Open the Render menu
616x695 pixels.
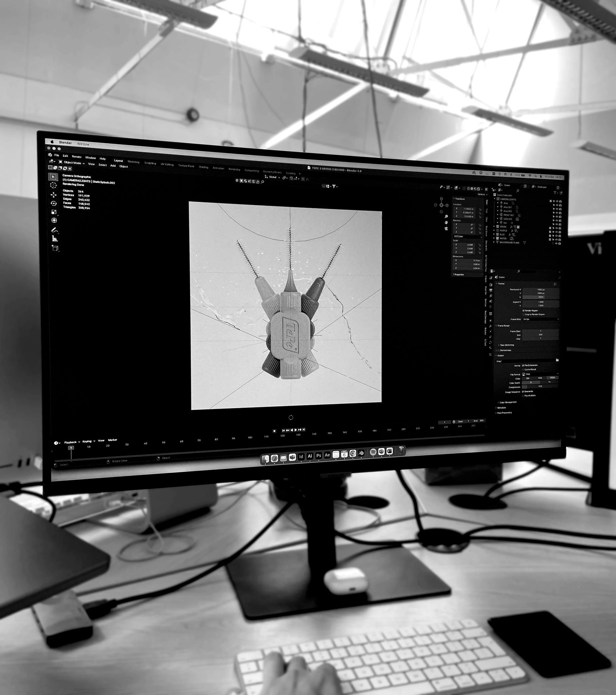(77, 157)
